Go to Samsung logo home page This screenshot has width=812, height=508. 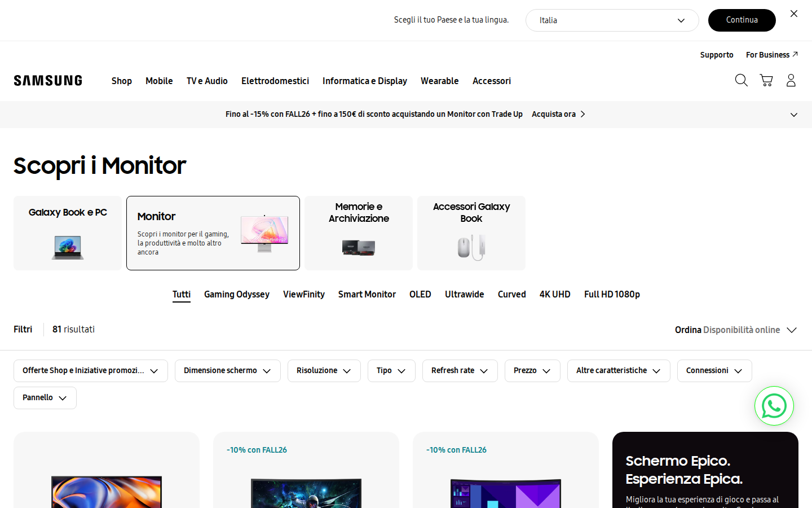pyautogui.click(x=48, y=81)
